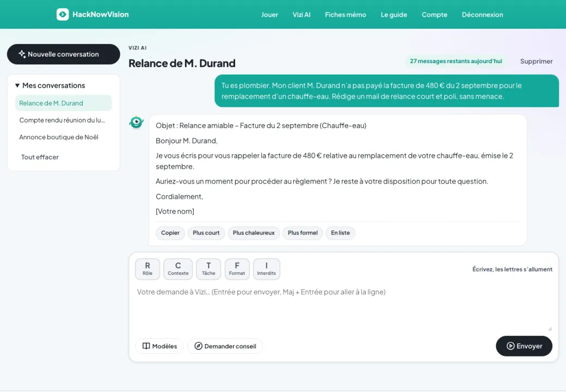566x392 pixels.
Task: Click Demander conseil button
Action: [x=225, y=346]
